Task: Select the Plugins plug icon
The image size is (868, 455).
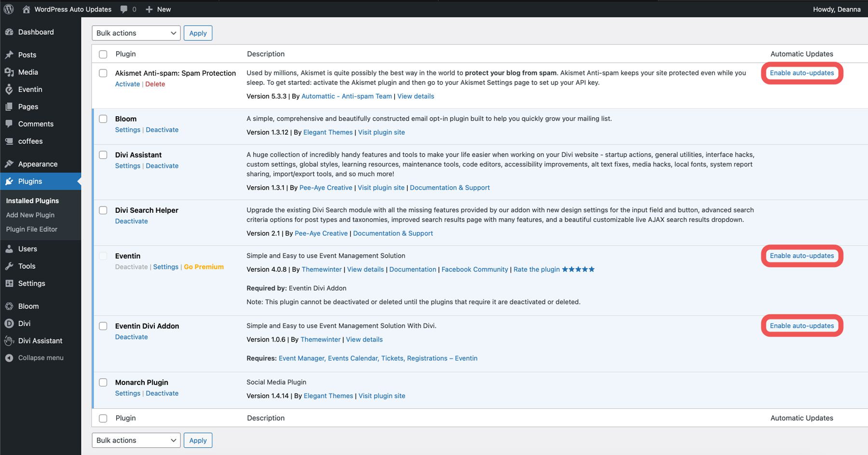Action: pyautogui.click(x=10, y=181)
